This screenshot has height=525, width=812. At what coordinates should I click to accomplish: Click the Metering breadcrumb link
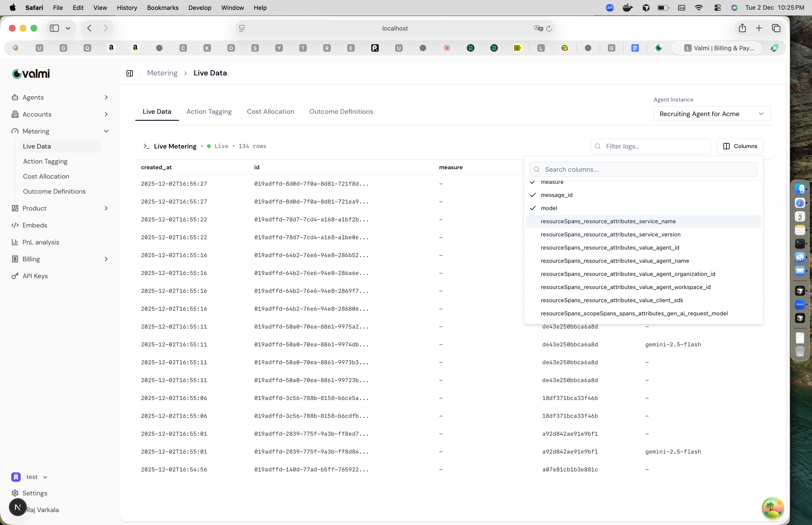tap(162, 73)
